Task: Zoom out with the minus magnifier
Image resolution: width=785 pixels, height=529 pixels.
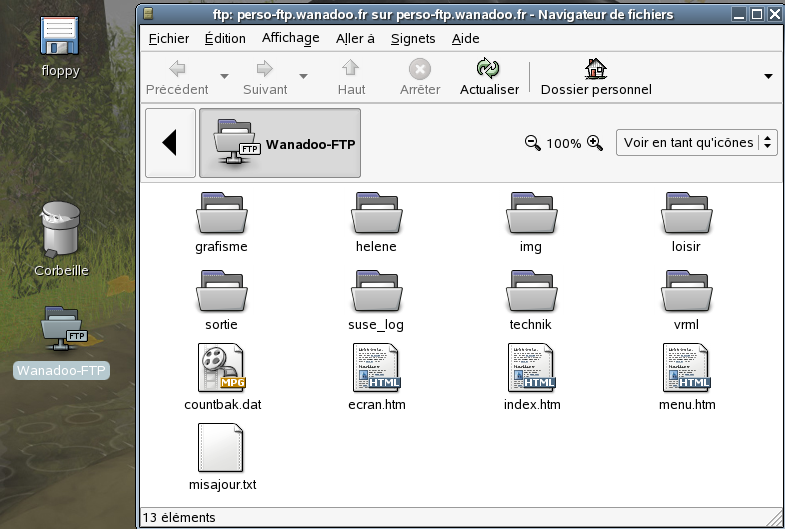Action: [532, 143]
